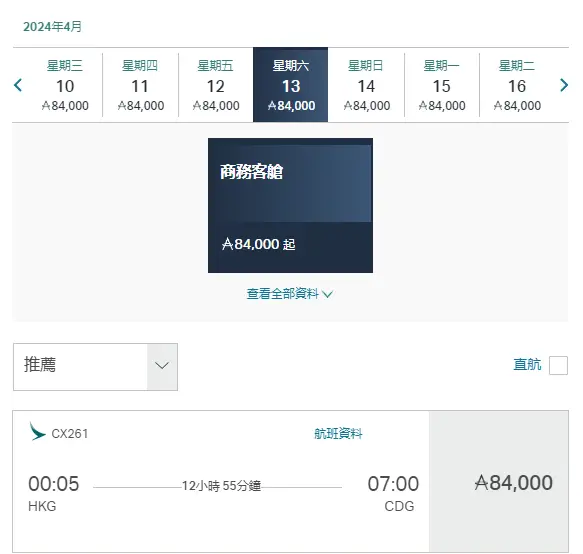The width and height of the screenshot is (583, 554).
Task: Select Friday 12 date tab
Action: pyautogui.click(x=216, y=85)
